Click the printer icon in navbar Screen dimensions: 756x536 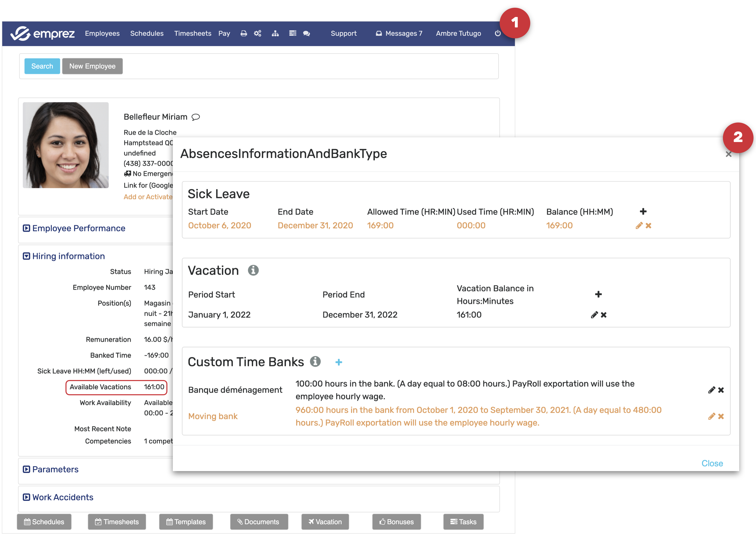click(244, 33)
